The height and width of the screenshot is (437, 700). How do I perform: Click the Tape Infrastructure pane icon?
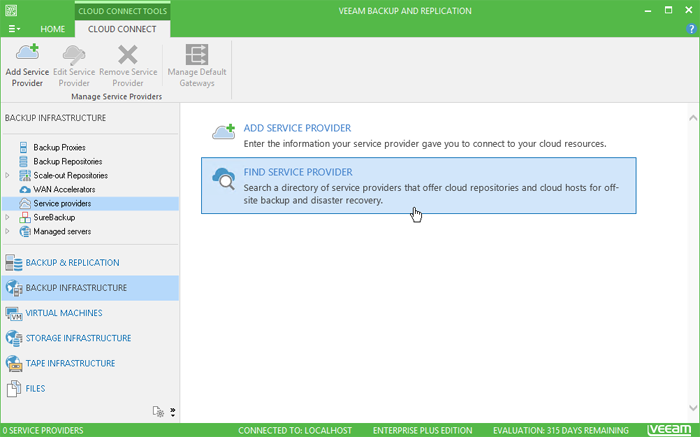pyautogui.click(x=13, y=363)
